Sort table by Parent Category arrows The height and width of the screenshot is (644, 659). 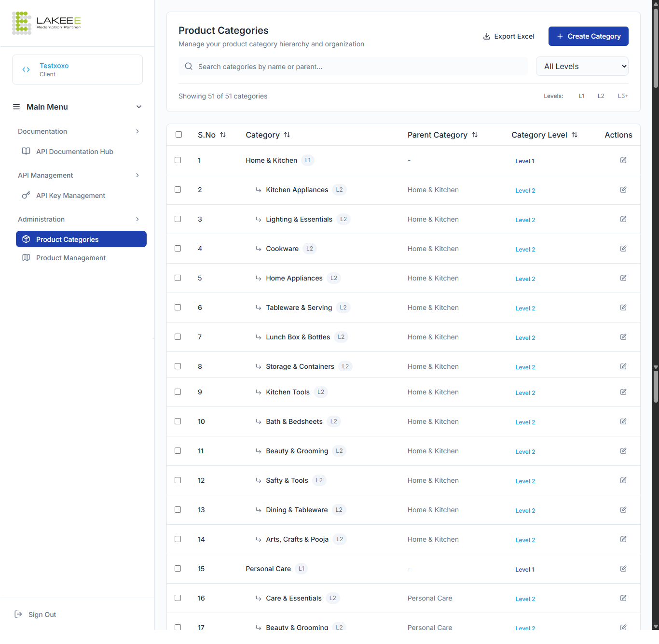[x=475, y=135]
